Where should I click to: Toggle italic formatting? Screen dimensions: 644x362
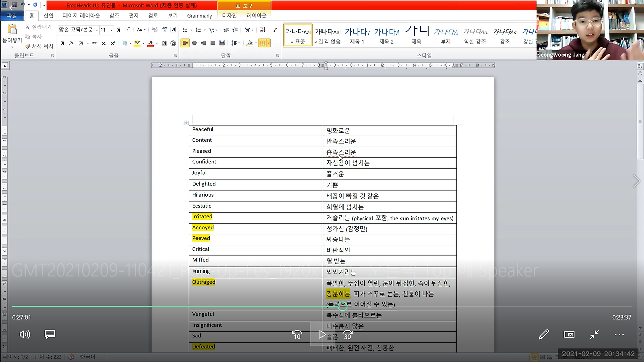(72, 43)
